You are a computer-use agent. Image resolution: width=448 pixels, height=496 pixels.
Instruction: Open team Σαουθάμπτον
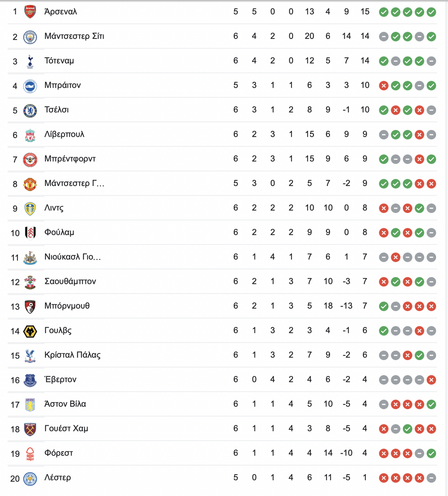coord(70,281)
